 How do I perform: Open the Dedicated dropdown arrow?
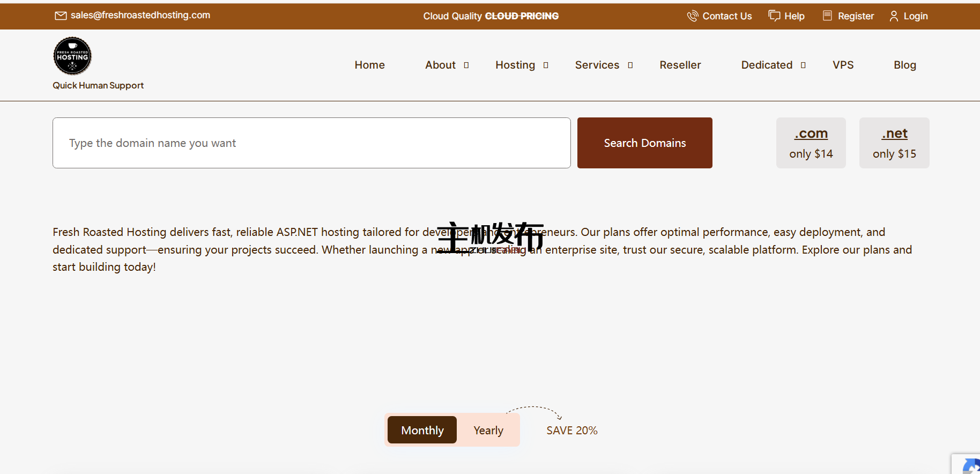(x=803, y=65)
